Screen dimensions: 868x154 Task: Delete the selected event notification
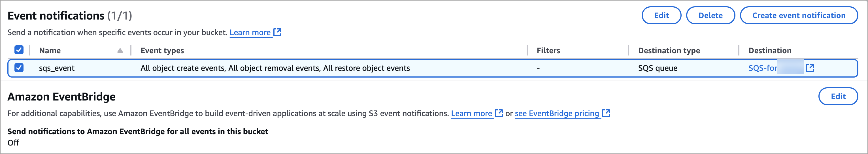[x=710, y=16]
